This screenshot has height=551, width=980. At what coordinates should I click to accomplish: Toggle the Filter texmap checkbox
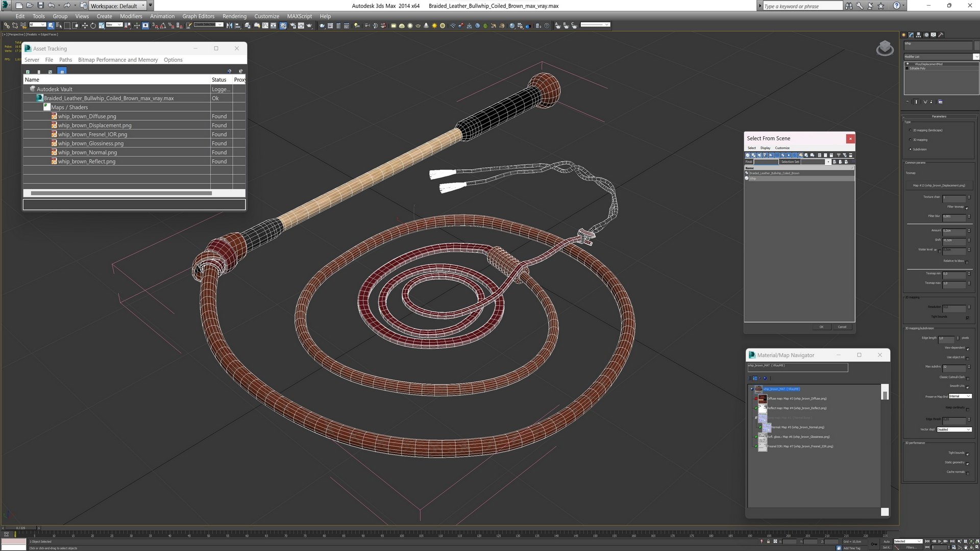pyautogui.click(x=967, y=208)
